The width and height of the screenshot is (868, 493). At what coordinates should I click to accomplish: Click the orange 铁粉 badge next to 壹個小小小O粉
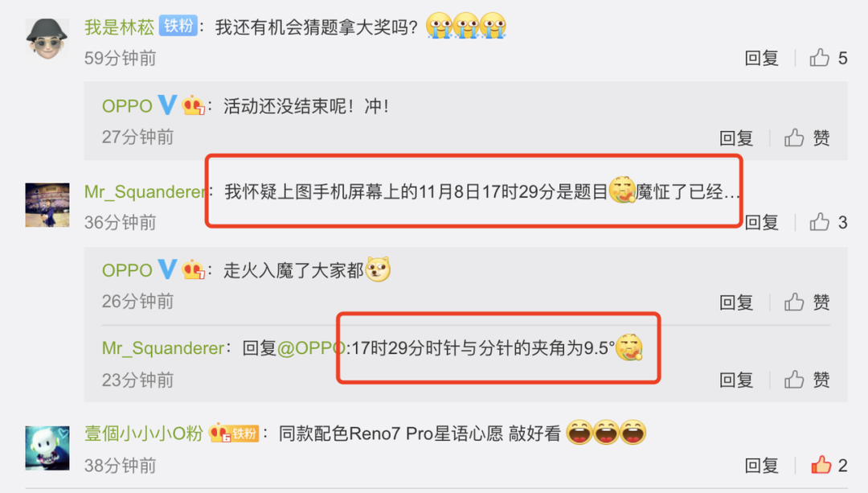tap(244, 433)
